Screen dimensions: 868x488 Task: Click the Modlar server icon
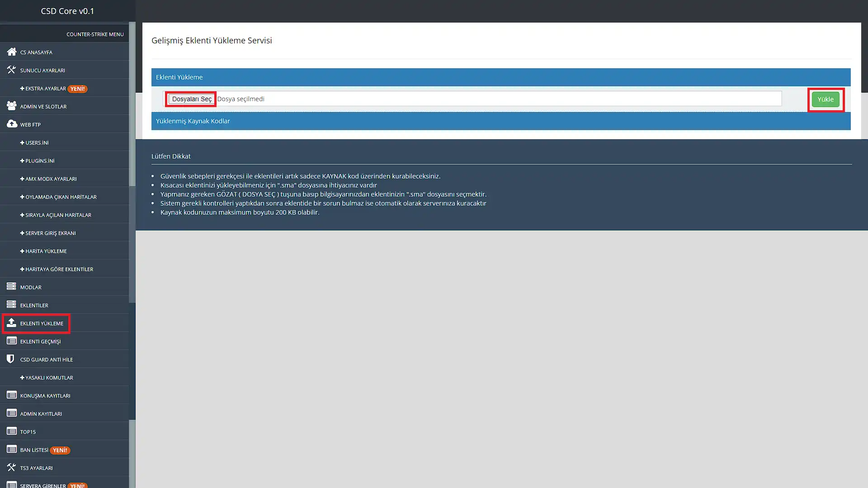click(12, 286)
